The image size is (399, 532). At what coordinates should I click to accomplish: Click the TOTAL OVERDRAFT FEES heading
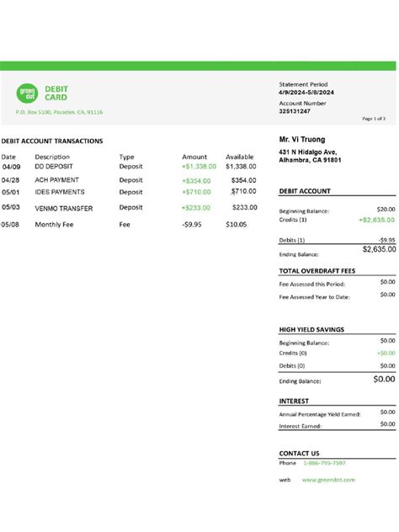[x=317, y=271]
